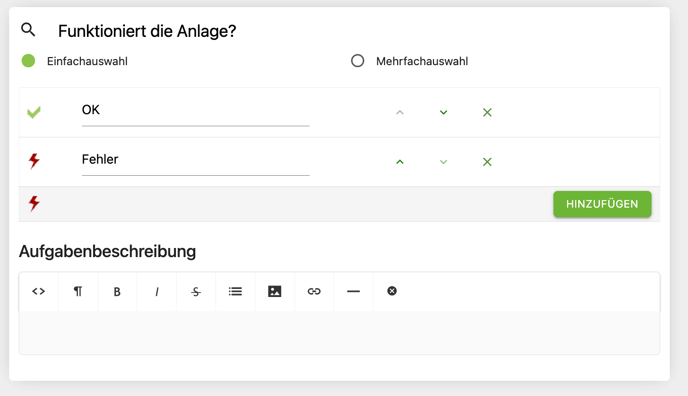688x396 pixels.
Task: Apply strikethrough formatting in the editor
Action: point(196,291)
